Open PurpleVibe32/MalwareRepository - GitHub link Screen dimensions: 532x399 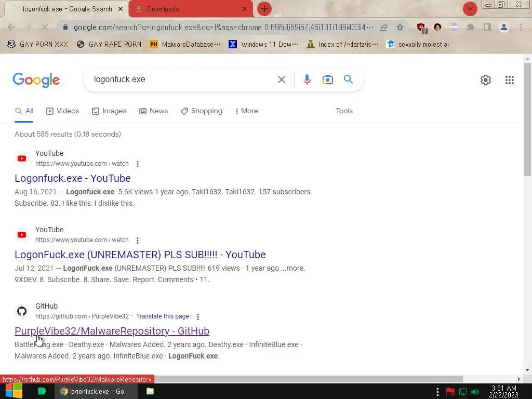coord(112,331)
